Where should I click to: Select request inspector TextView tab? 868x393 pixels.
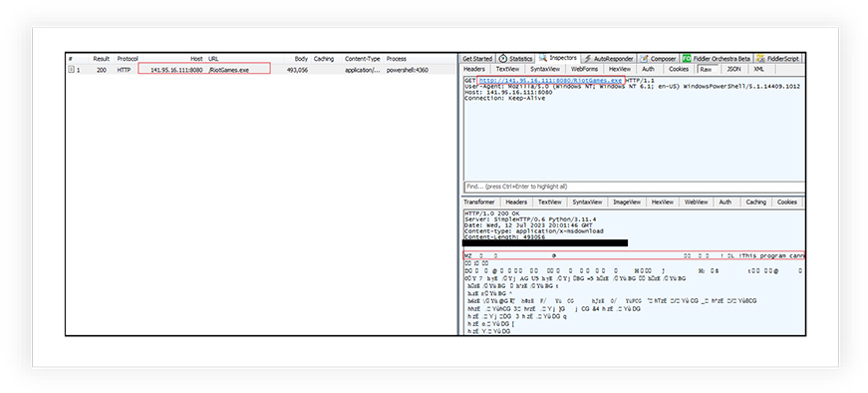coord(507,69)
